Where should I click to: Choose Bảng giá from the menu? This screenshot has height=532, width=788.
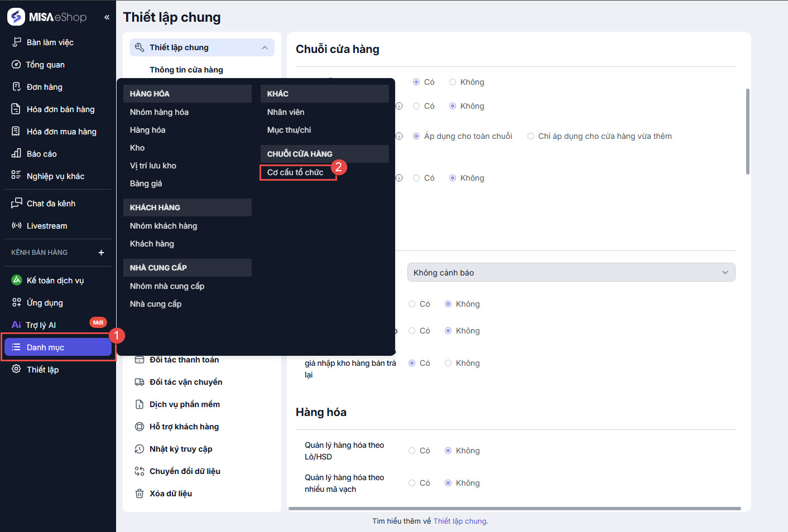click(146, 183)
